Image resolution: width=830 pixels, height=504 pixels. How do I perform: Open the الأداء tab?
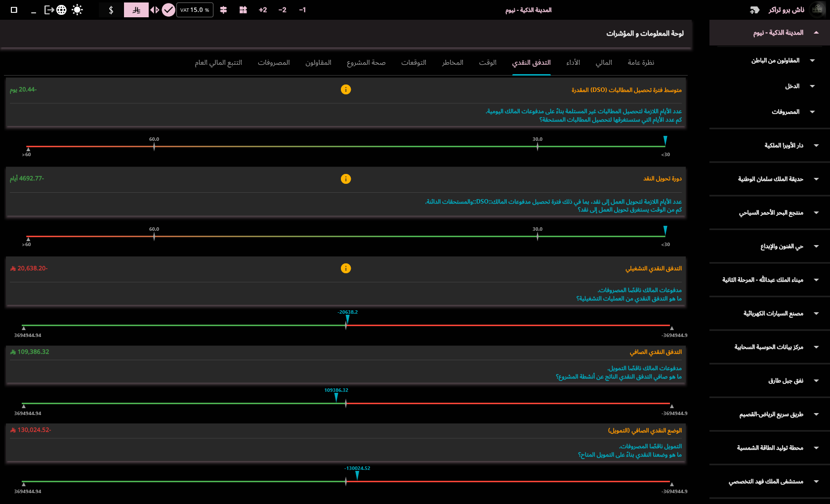coord(573,63)
